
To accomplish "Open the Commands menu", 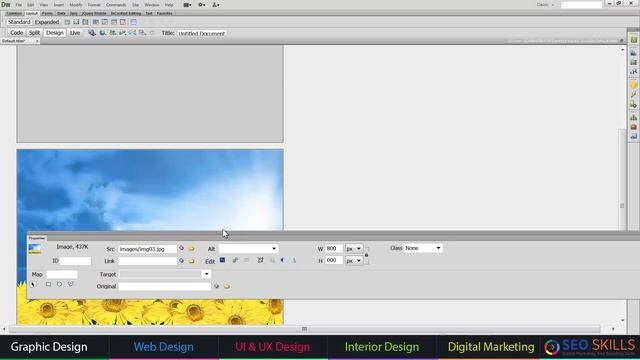I will [116, 5].
